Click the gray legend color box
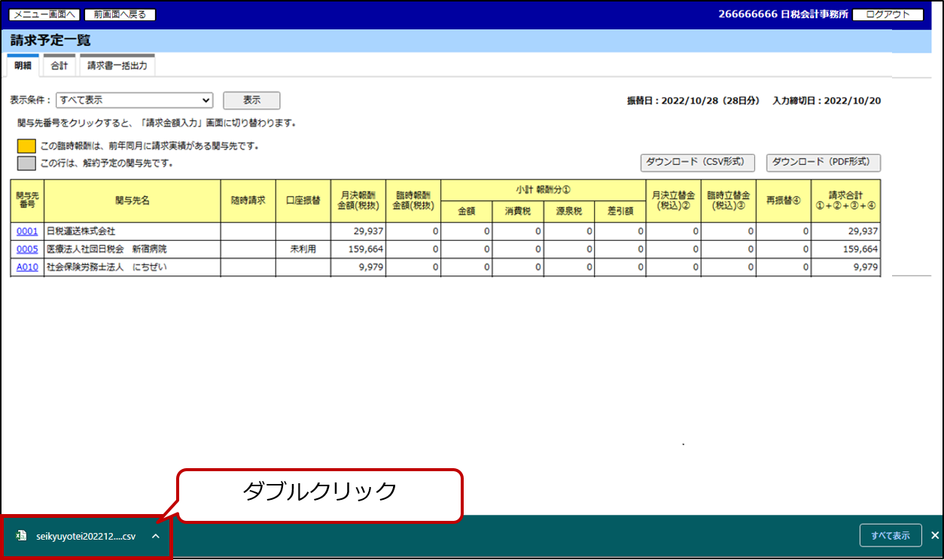 point(26,163)
